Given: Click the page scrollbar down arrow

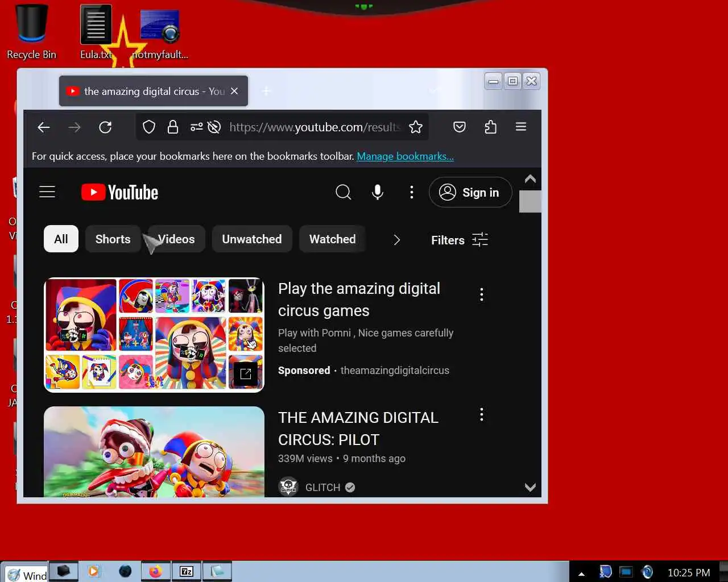Looking at the screenshot, I should tap(530, 487).
